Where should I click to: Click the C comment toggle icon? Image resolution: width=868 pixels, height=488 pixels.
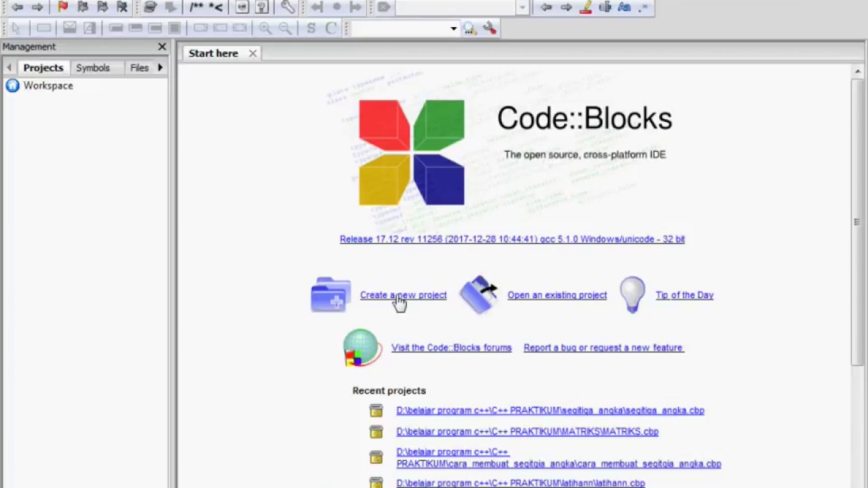pyautogui.click(x=331, y=28)
